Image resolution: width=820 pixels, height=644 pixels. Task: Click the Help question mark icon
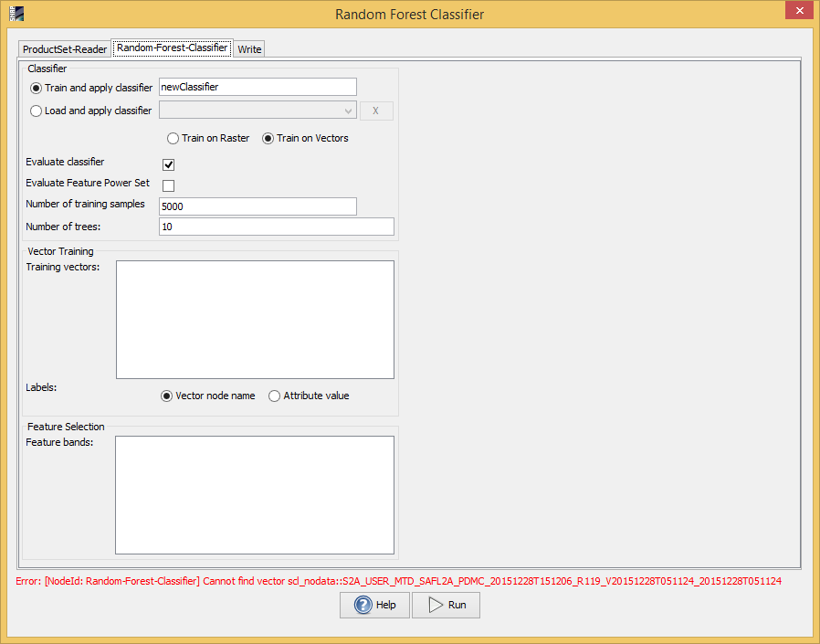[363, 605]
